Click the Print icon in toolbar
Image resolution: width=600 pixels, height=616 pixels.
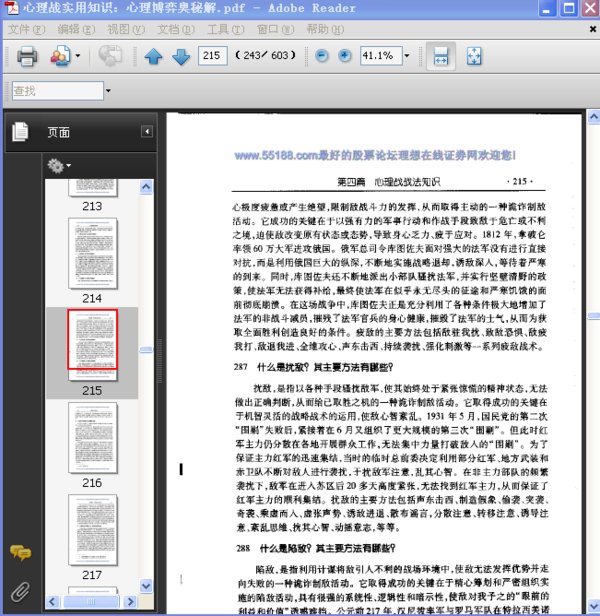(x=27, y=56)
